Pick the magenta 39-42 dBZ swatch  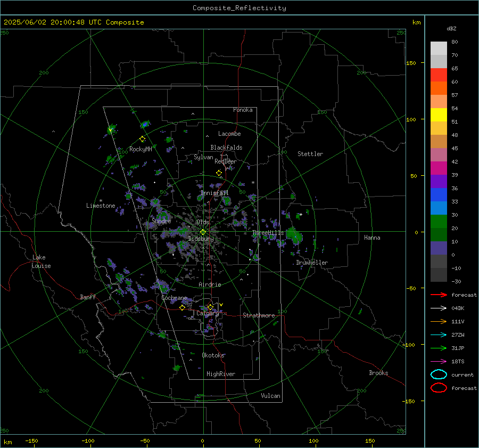(439, 168)
